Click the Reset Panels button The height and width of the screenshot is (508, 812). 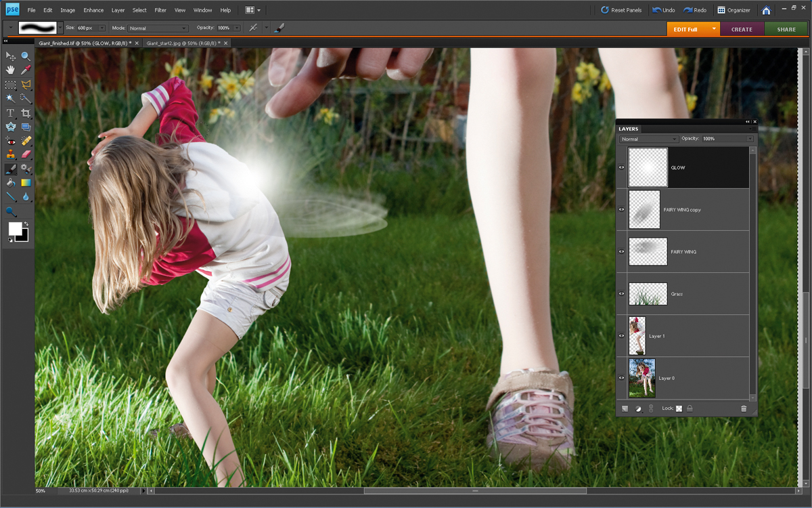point(621,10)
